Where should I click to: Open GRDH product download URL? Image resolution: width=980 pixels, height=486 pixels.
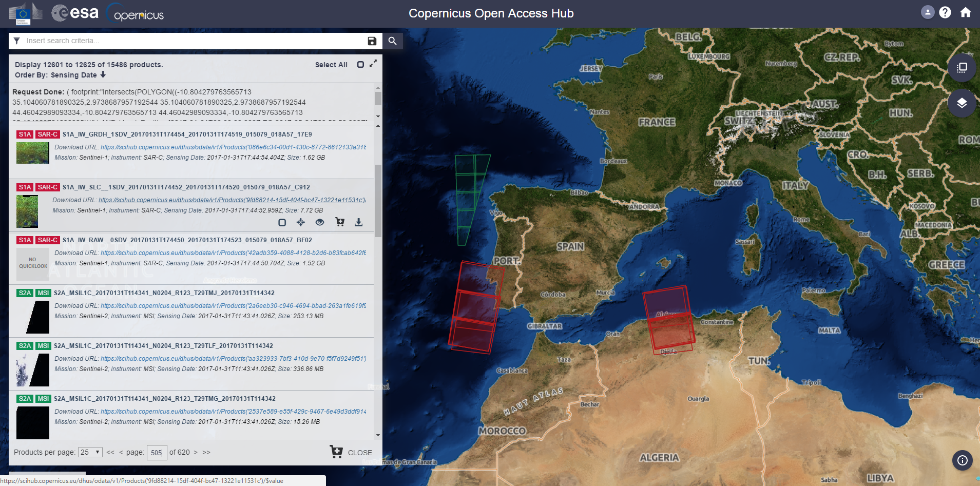click(233, 147)
